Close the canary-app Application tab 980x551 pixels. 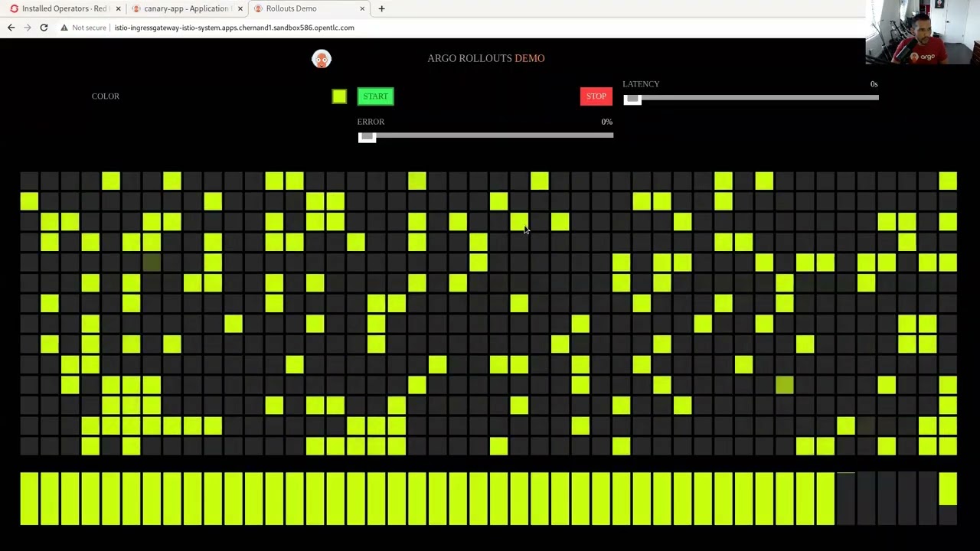click(x=240, y=8)
